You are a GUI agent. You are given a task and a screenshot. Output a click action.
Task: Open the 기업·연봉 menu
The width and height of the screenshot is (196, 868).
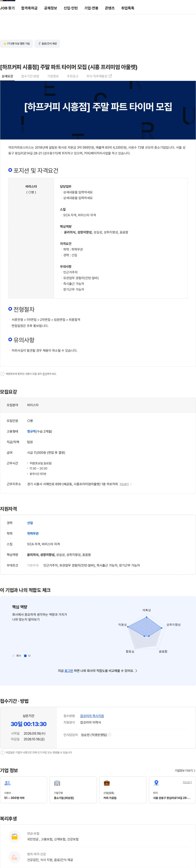tap(91, 8)
